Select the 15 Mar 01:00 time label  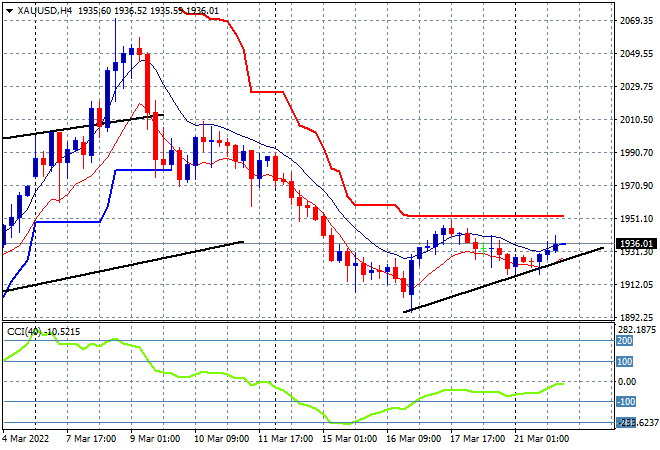click(x=349, y=440)
